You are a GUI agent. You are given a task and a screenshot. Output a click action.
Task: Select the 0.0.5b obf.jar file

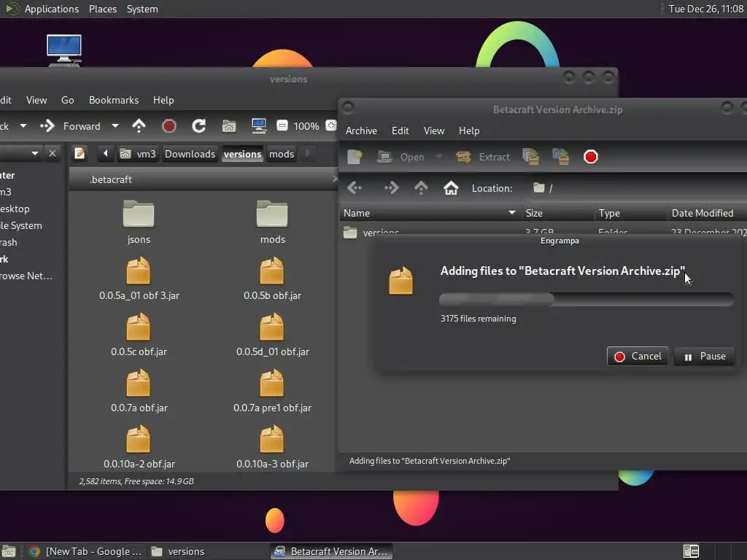[272, 279]
